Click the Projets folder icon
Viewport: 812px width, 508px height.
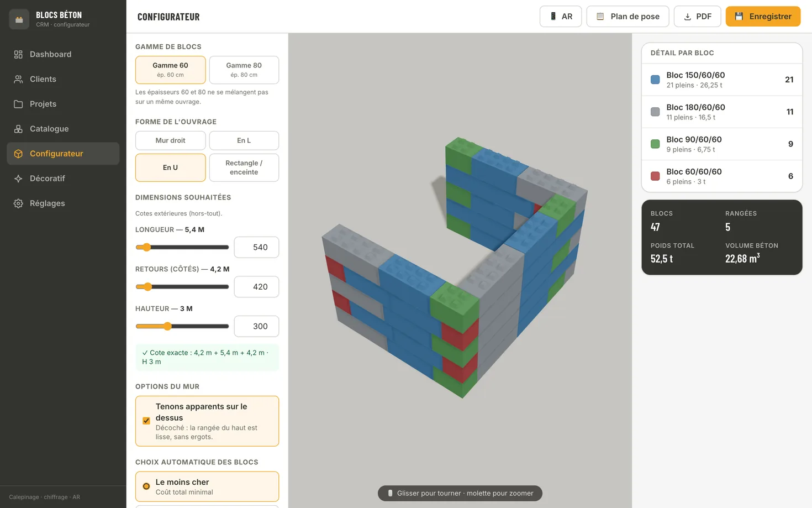(x=18, y=104)
